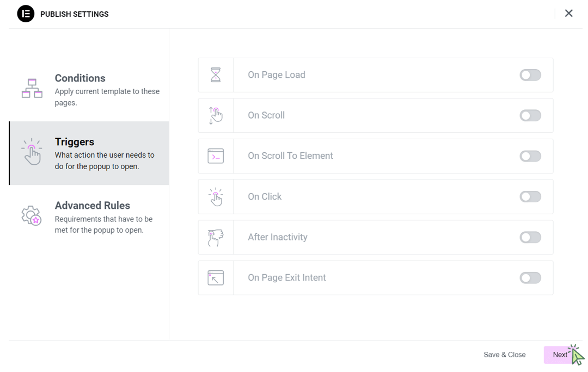
Task: Click the Triggers hand-tap icon in sidebar
Action: 32,152
